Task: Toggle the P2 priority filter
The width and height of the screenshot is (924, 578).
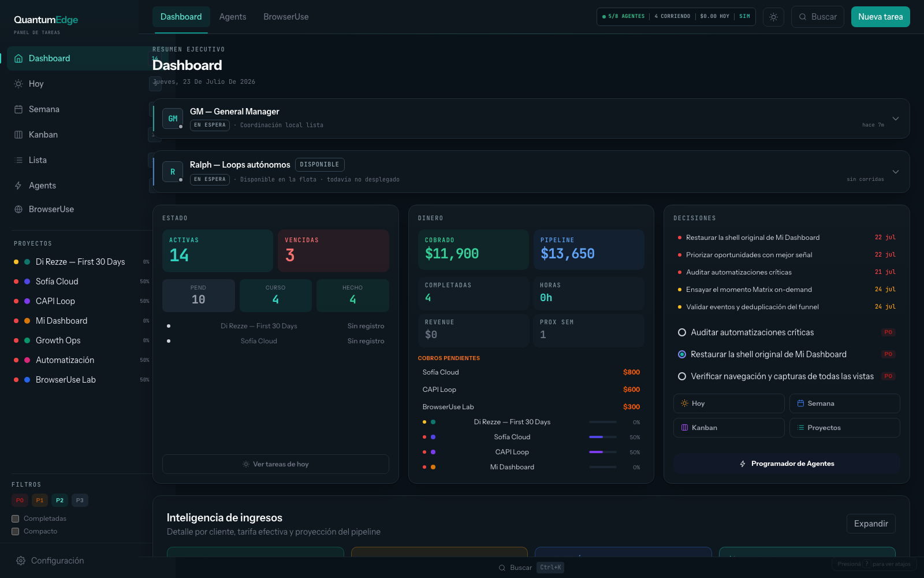Action: click(x=59, y=501)
